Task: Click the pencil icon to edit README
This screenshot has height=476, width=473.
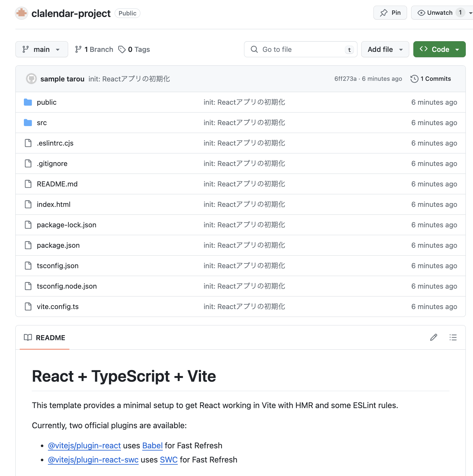Action: click(433, 337)
